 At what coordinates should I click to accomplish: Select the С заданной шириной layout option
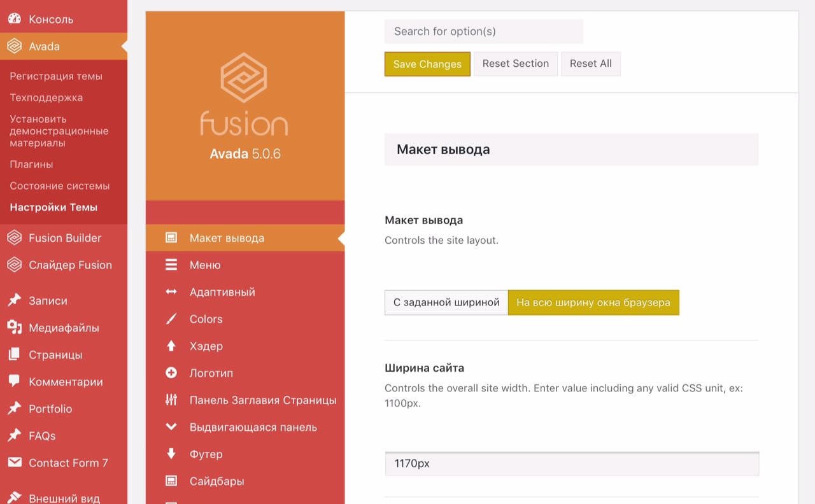(x=446, y=302)
